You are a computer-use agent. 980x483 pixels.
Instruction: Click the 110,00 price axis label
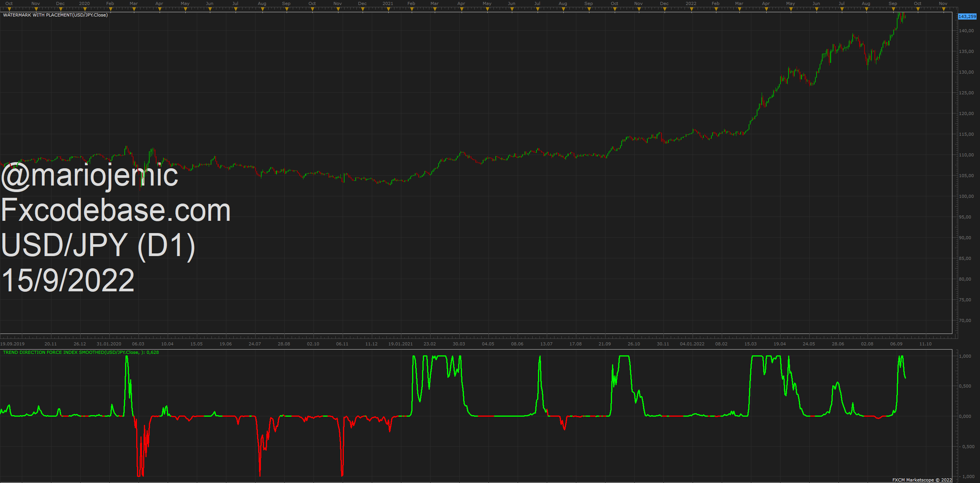(x=966, y=155)
